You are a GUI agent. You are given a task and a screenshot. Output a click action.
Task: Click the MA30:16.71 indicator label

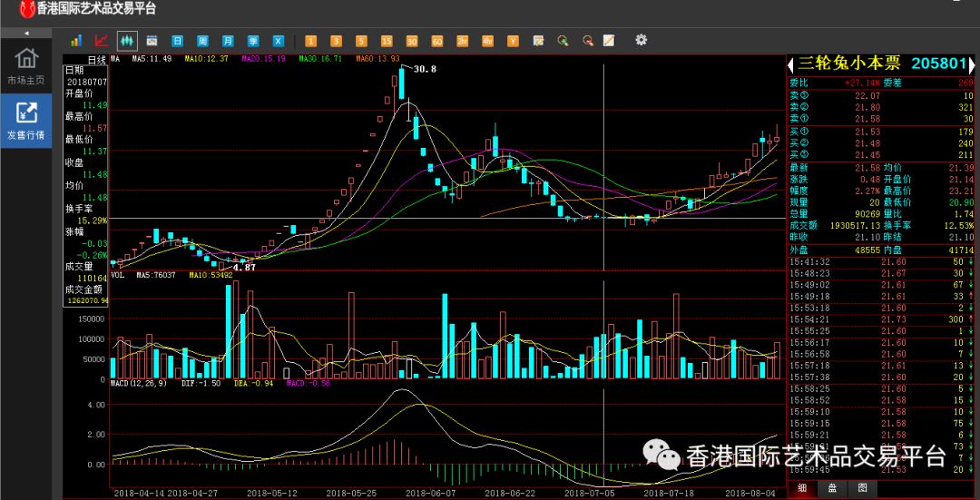tap(320, 59)
